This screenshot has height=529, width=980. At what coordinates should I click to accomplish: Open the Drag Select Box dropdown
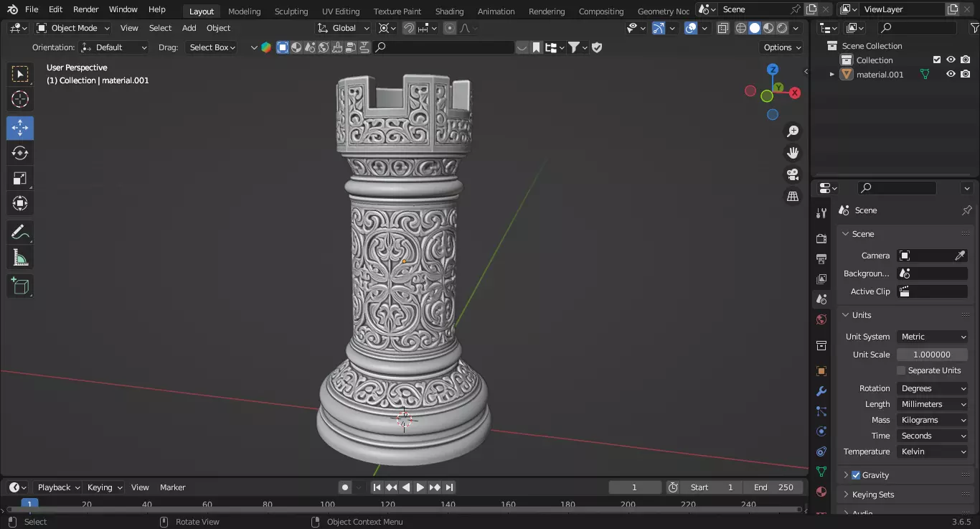212,47
